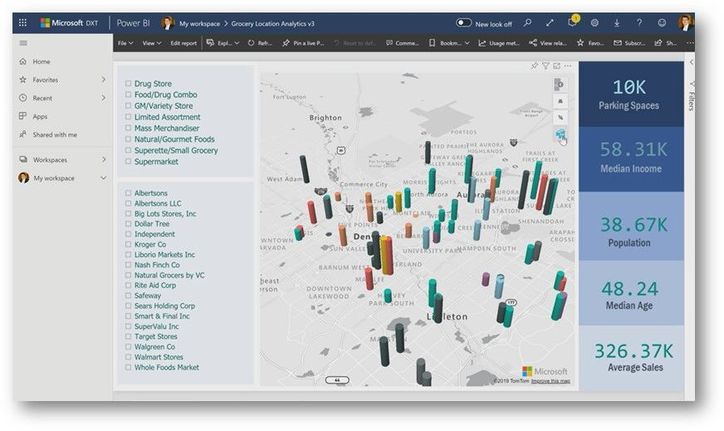Open the settings gear icon
724x431 pixels.
tap(595, 23)
